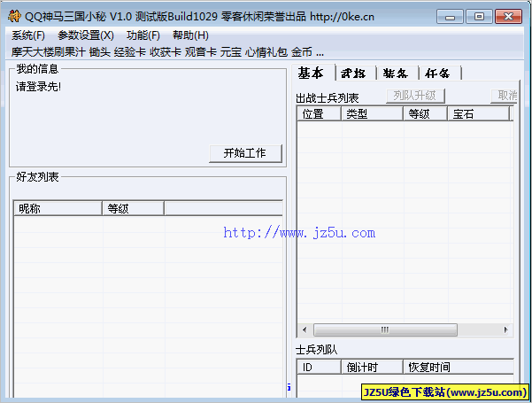Click the 请登录先! message text
The width and height of the screenshot is (532, 403).
38,87
